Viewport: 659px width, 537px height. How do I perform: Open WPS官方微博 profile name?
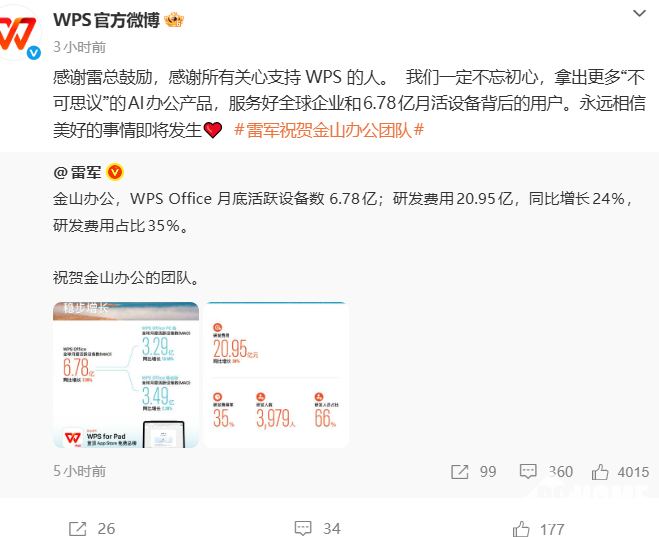106,20
